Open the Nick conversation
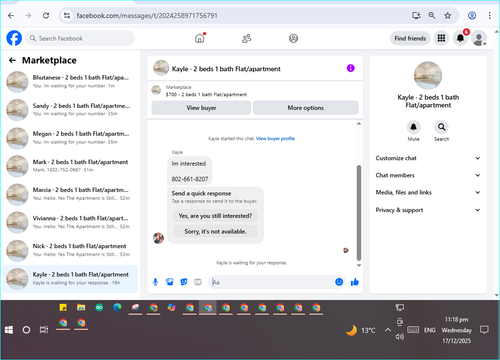 click(x=70, y=250)
